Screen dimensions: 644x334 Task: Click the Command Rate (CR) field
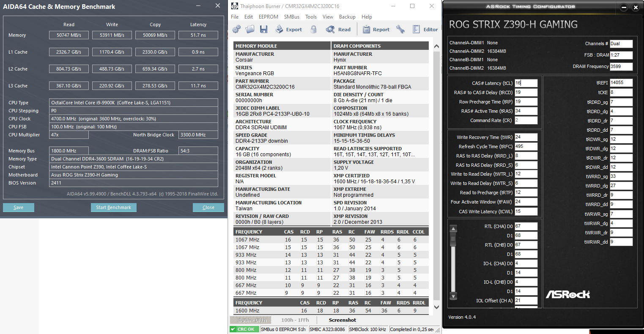pyautogui.click(x=526, y=120)
